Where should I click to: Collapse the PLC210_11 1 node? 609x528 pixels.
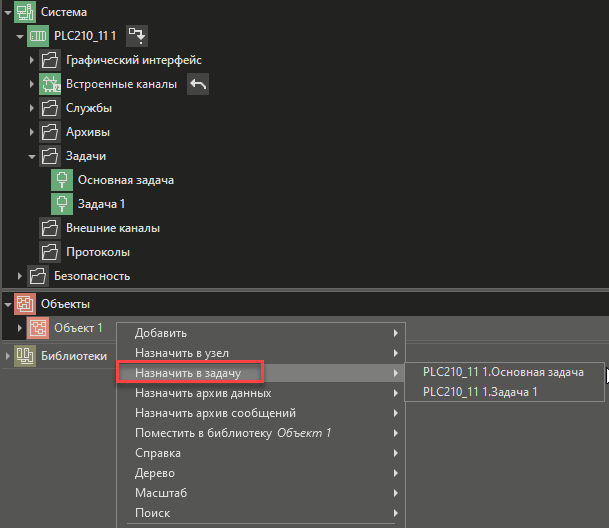20,37
